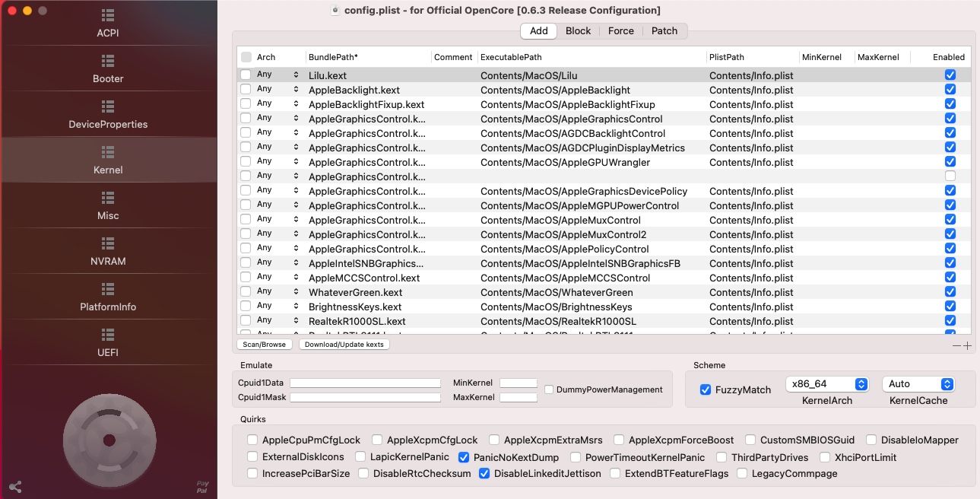Image resolution: width=980 pixels, height=499 pixels.
Task: Open Arch stepper for Lilu.kext
Action: click(x=296, y=75)
